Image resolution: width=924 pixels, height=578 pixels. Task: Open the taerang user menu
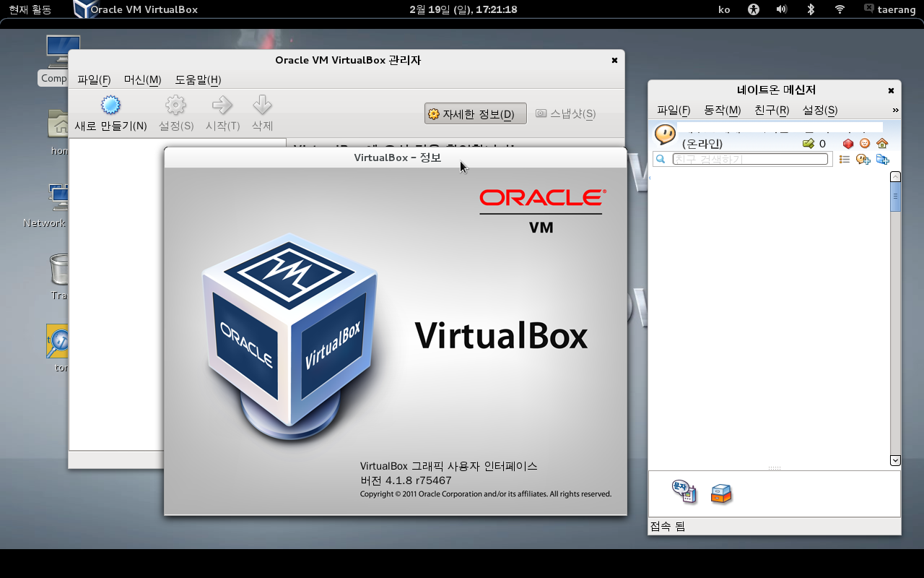[889, 9]
